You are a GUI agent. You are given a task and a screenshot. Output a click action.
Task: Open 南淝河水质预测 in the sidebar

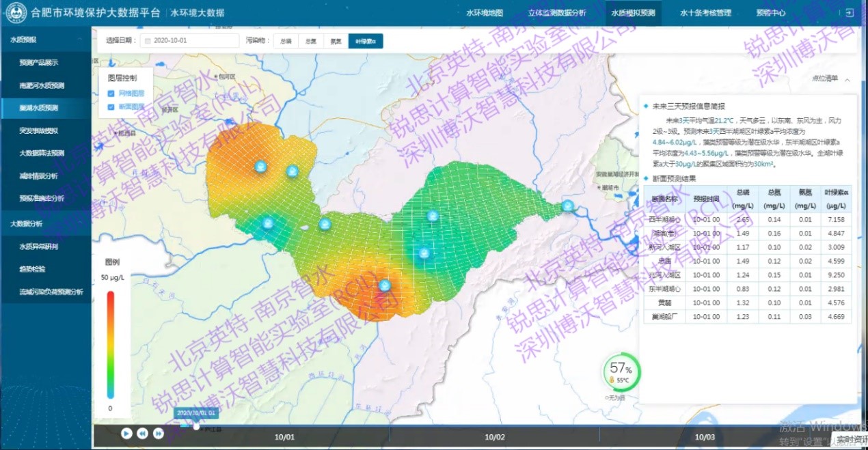42,85
